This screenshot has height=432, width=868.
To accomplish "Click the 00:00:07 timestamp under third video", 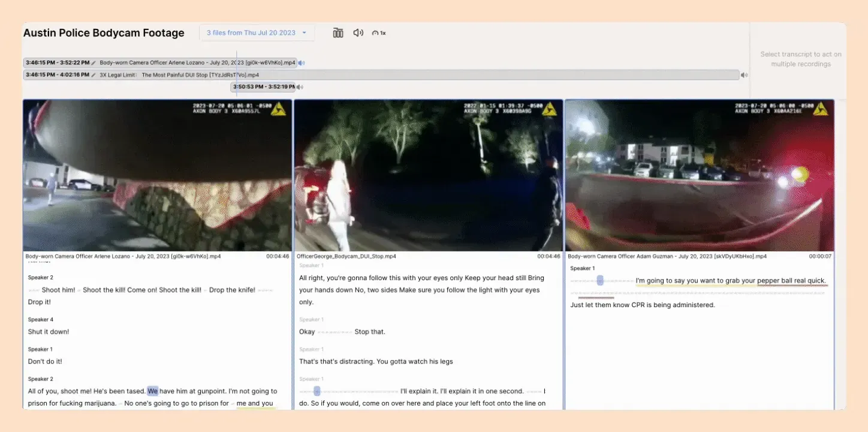I will [x=820, y=256].
